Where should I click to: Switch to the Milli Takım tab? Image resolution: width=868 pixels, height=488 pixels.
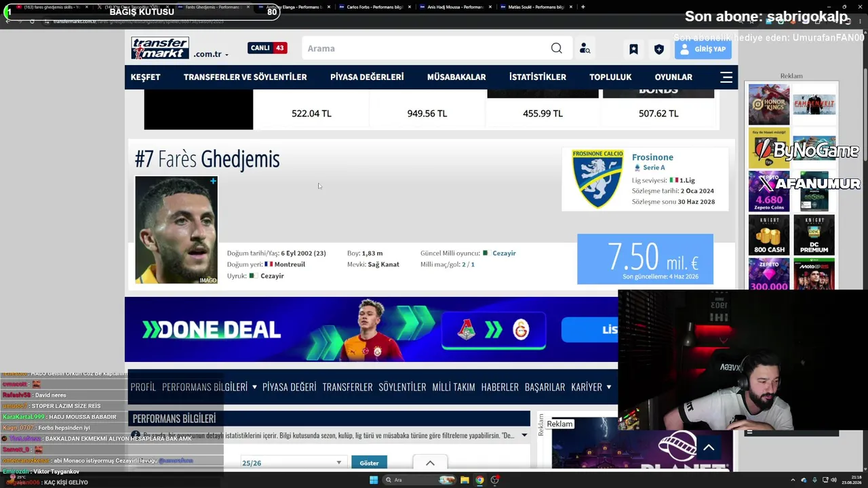[454, 387]
